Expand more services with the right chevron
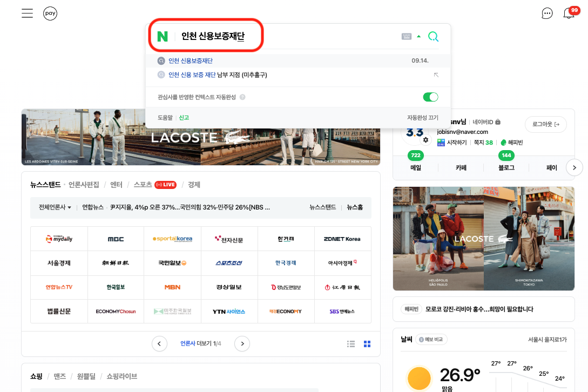 [574, 167]
